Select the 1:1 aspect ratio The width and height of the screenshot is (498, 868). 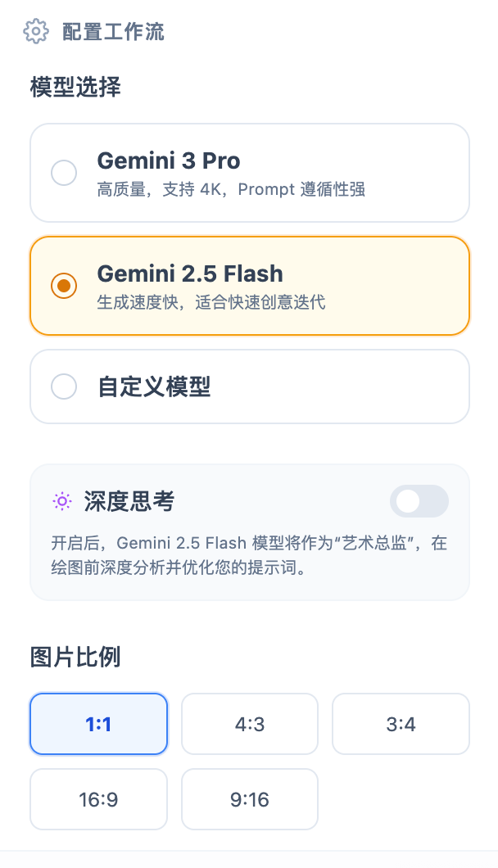98,724
